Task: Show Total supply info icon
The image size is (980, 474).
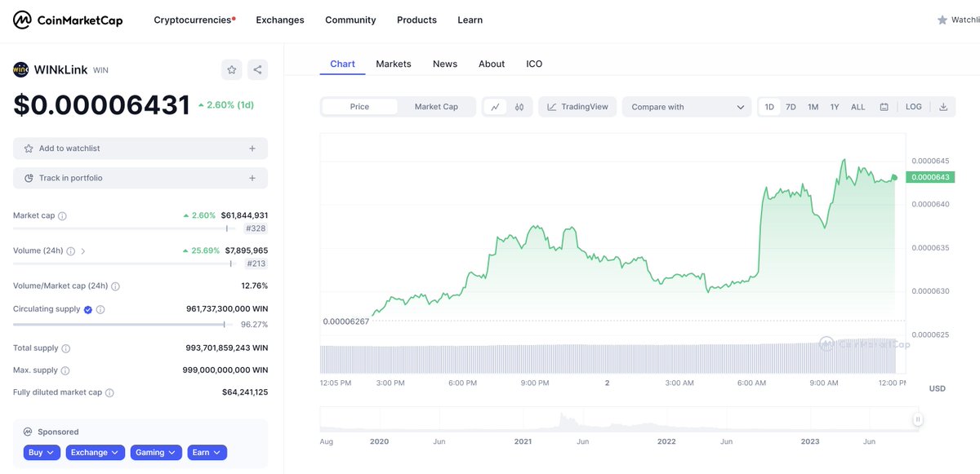Action: point(66,348)
